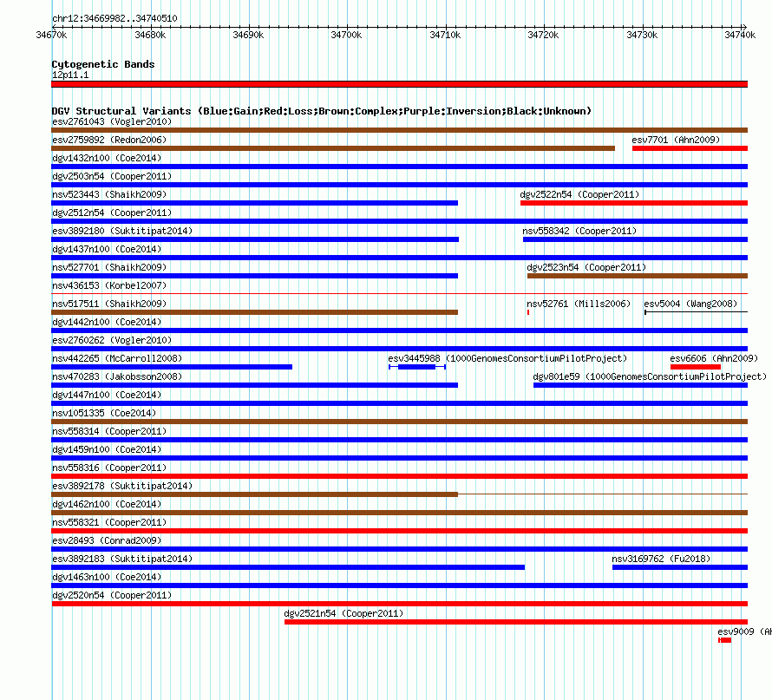Select the red dgv2521n54 feature bar

(x=516, y=622)
